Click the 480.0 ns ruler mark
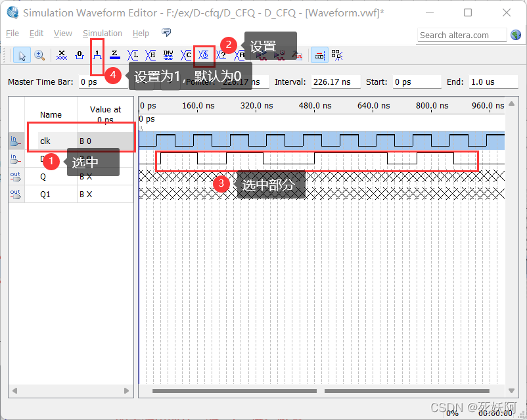527x420 pixels. 315,106
